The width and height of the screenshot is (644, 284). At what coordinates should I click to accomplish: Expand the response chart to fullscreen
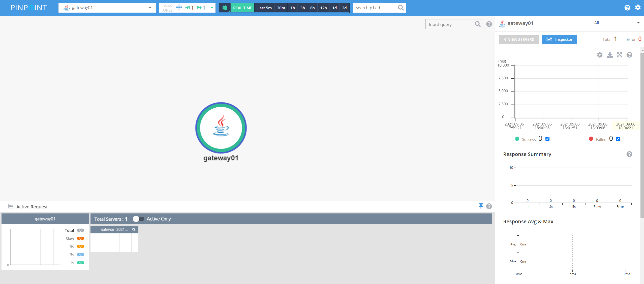pos(620,55)
